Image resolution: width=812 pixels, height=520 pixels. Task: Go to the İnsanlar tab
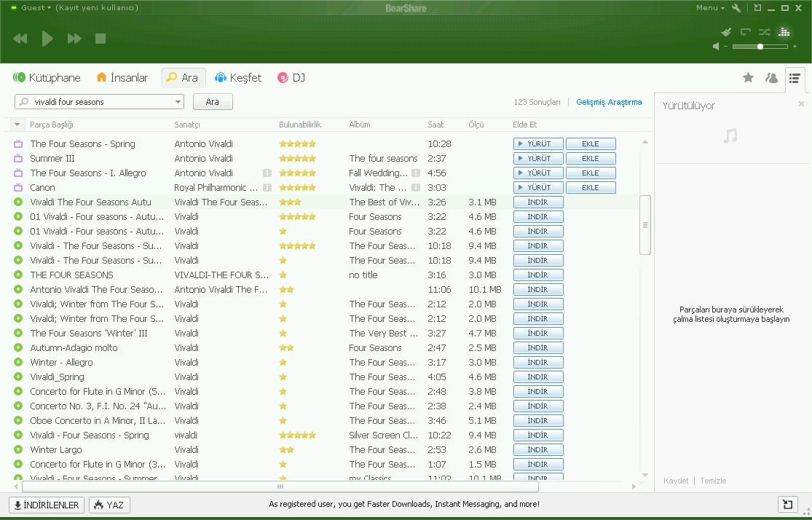click(x=122, y=78)
